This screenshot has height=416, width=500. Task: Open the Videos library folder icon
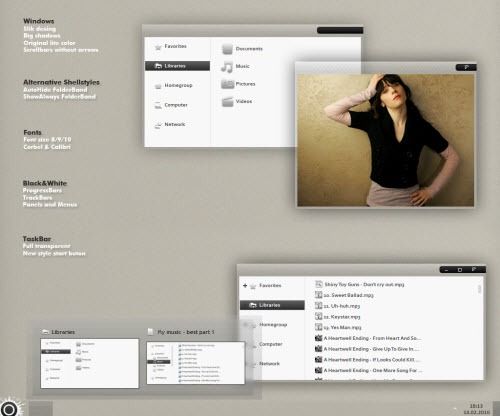click(x=228, y=101)
